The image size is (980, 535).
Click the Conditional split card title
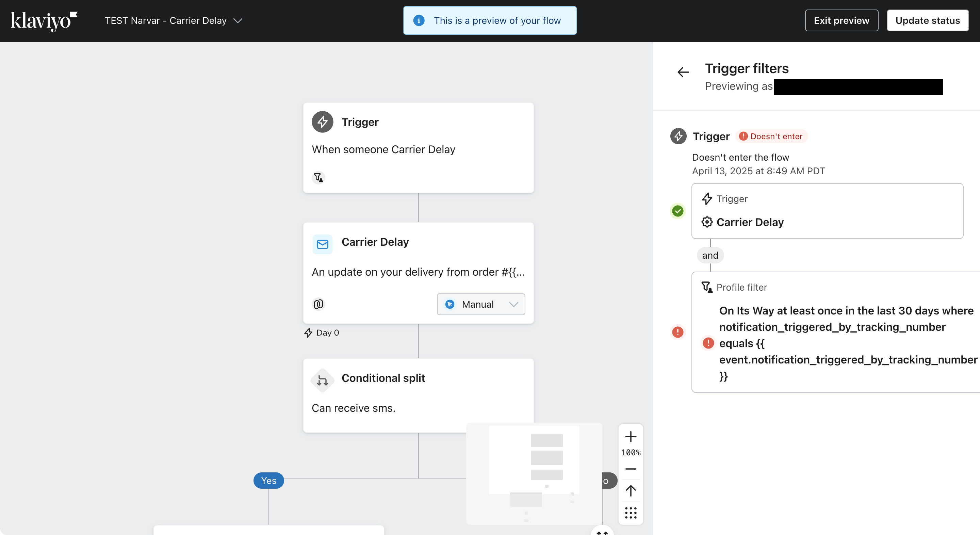[383, 378]
